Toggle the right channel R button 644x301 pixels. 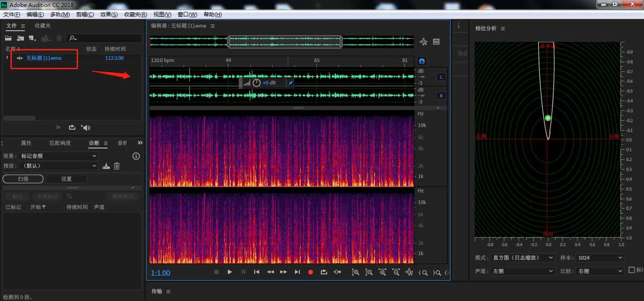pyautogui.click(x=441, y=96)
